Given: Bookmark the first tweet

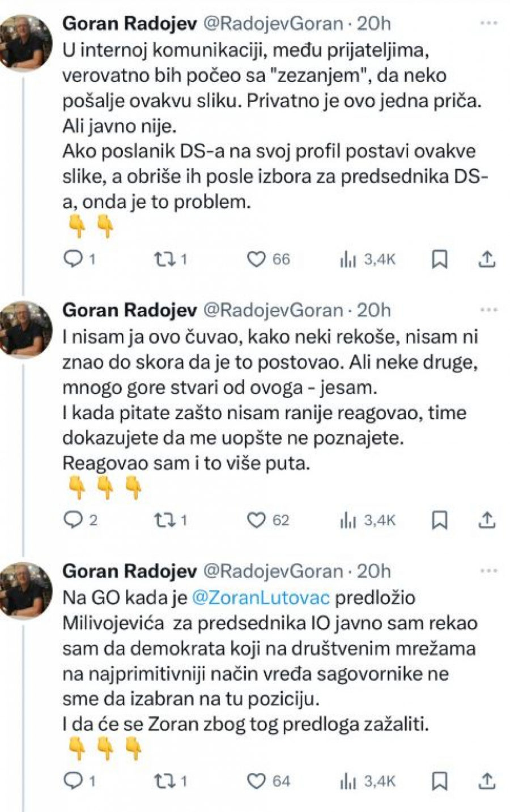Looking at the screenshot, I should pos(440,259).
